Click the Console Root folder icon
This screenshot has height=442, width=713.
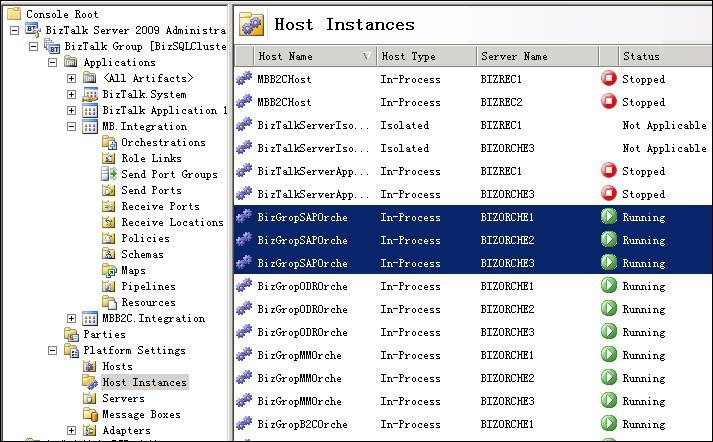click(14, 14)
